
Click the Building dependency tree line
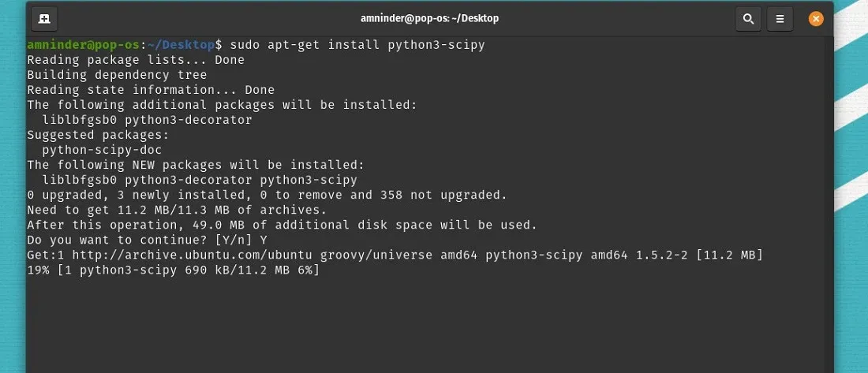pos(117,75)
